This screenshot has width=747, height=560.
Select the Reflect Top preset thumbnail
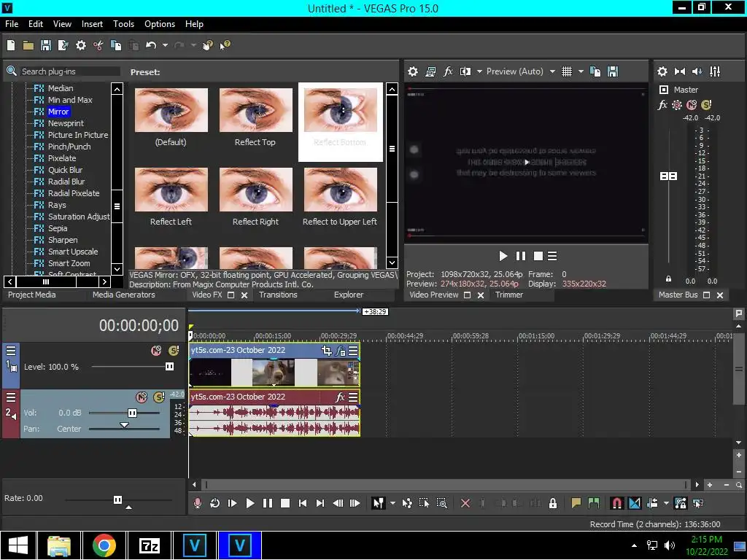point(256,110)
